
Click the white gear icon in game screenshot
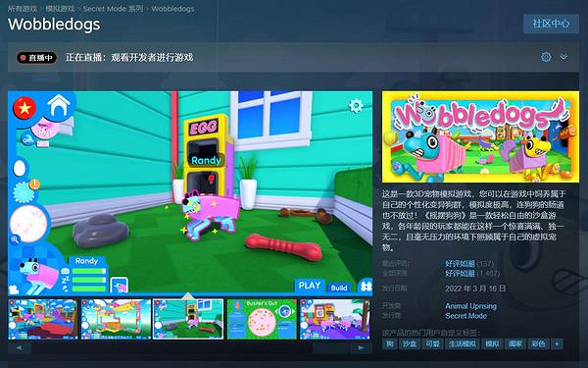coord(355,106)
